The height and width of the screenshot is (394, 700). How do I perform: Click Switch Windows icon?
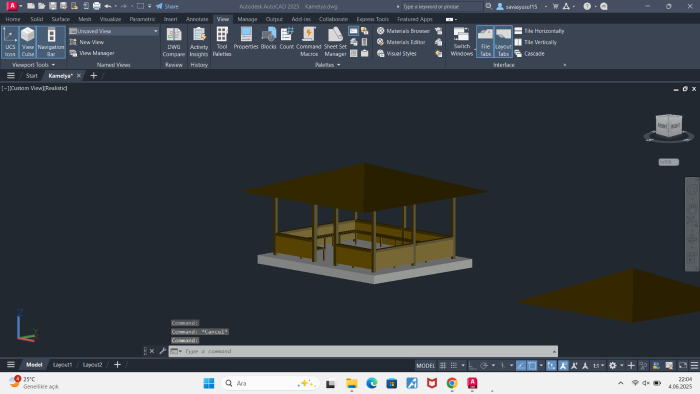pos(462,42)
